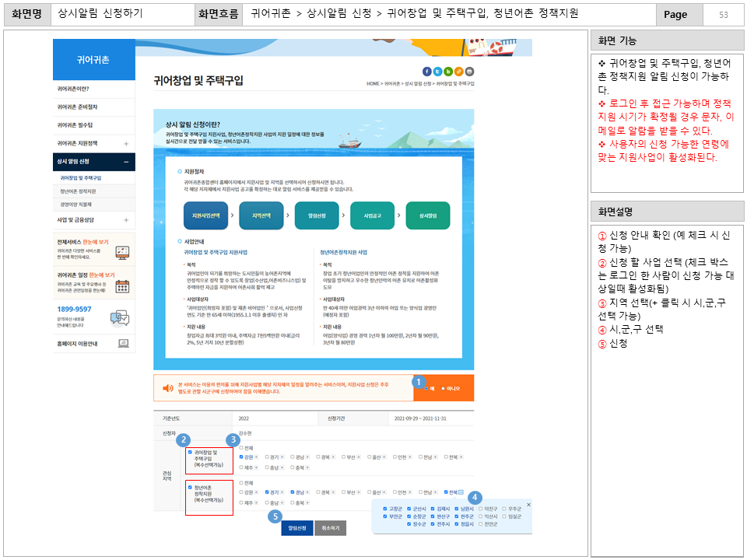Screen dimensions: 747x560
Task: Click the link share icon in the header
Action: [x=458, y=69]
